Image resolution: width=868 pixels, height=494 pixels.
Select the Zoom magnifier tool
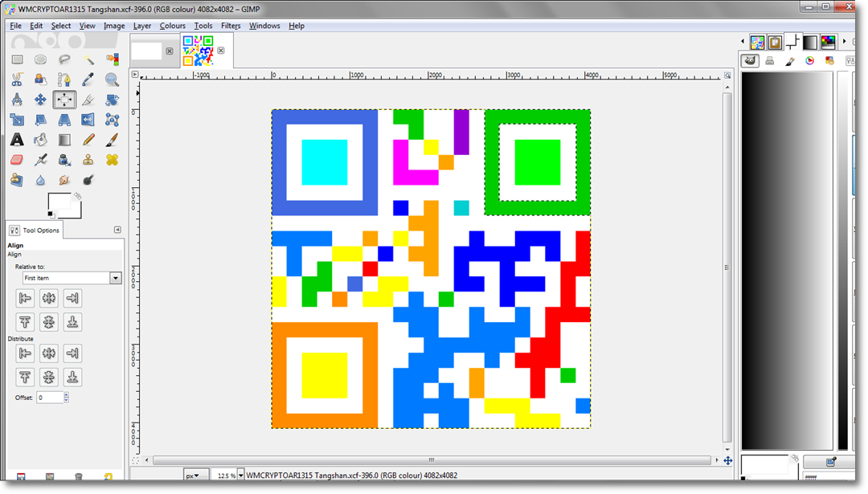pos(112,80)
